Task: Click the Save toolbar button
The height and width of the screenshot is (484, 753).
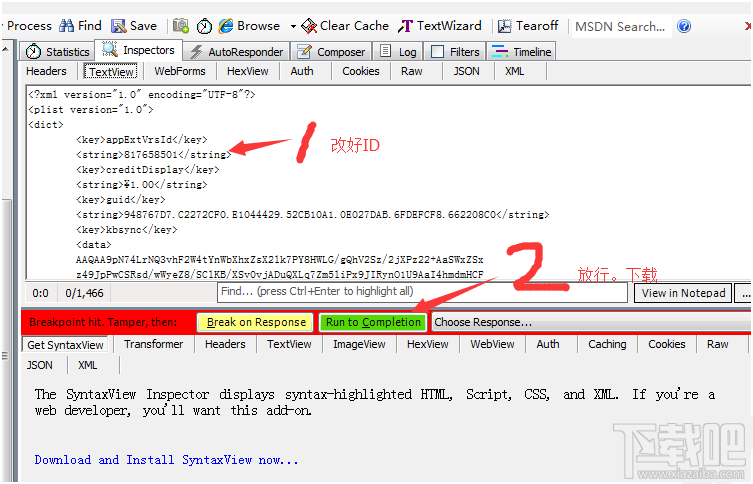Action: pos(134,26)
